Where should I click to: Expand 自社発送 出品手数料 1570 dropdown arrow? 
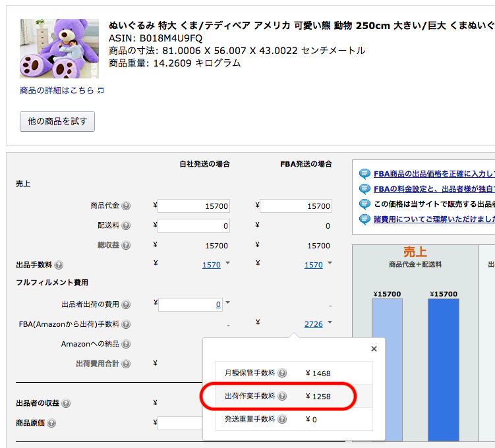point(227,264)
